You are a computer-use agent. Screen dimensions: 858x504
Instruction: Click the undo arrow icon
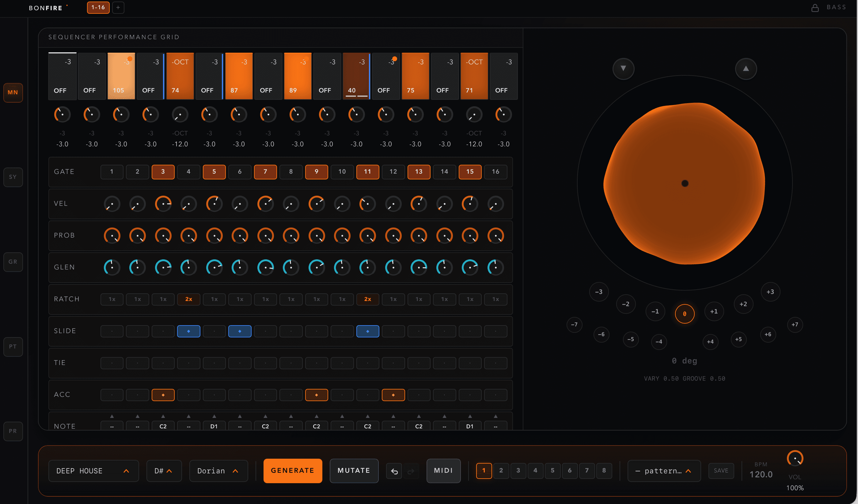click(x=394, y=471)
